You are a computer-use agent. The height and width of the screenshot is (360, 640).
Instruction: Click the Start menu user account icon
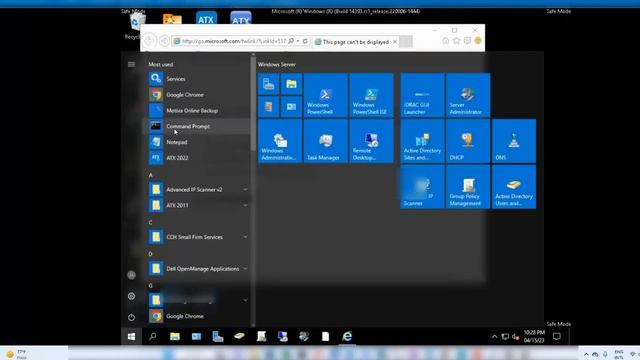pyautogui.click(x=131, y=276)
